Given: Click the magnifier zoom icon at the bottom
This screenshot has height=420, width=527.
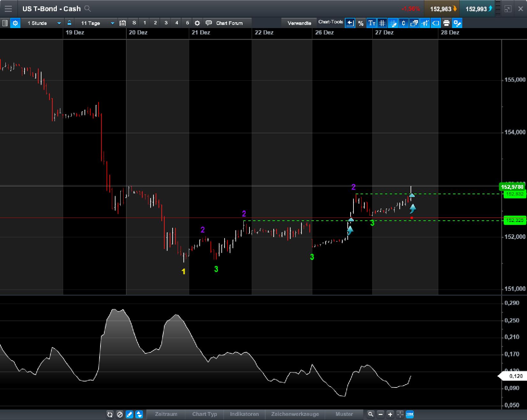Looking at the screenshot, I should click(371, 415).
